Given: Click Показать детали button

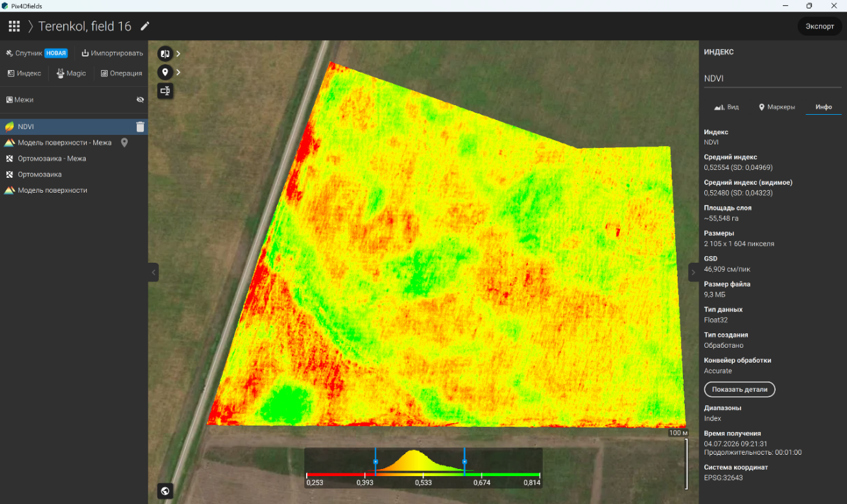Looking at the screenshot, I should 739,389.
